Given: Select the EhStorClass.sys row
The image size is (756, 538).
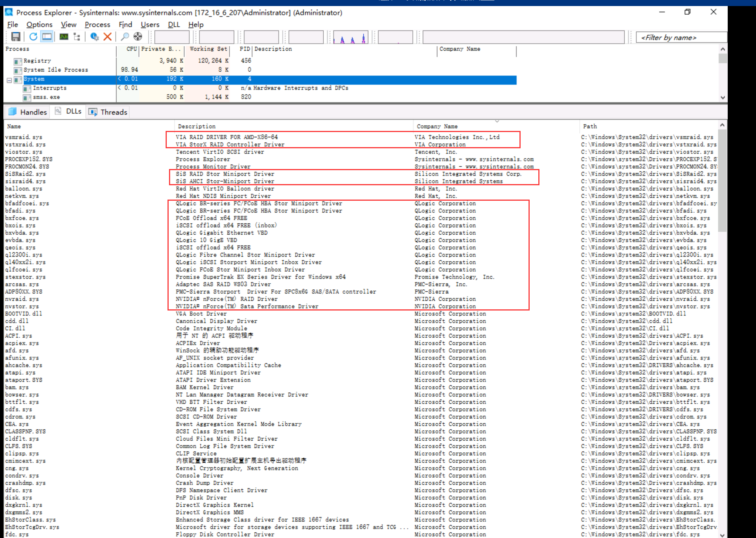Looking at the screenshot, I should pos(361,520).
